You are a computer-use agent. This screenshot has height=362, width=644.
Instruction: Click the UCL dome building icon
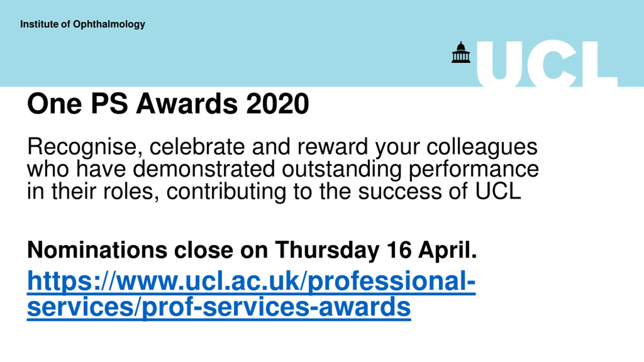click(x=461, y=53)
